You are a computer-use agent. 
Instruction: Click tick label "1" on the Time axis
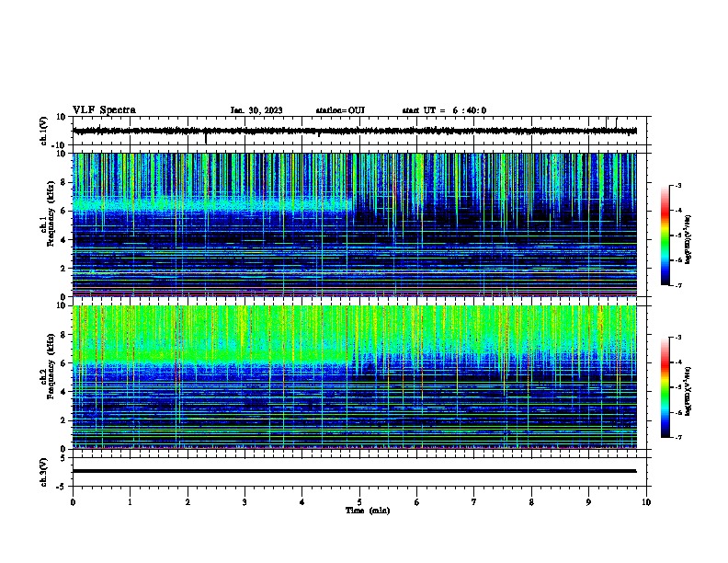(x=130, y=502)
